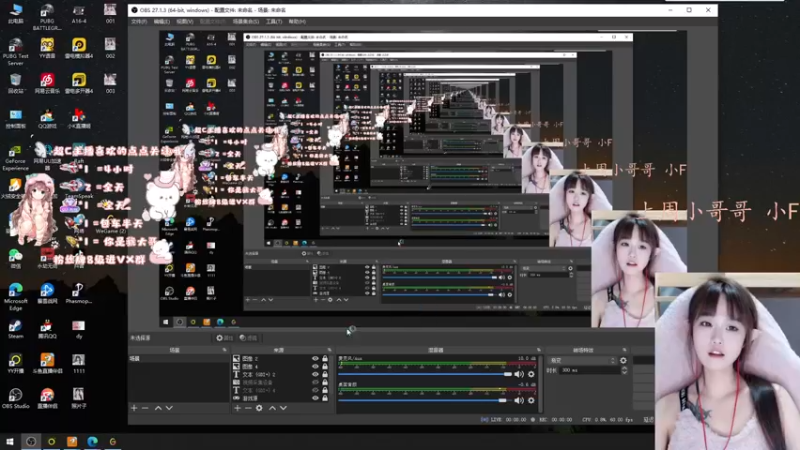Remove selected source with minus icon
800x450 pixels.
(248, 408)
